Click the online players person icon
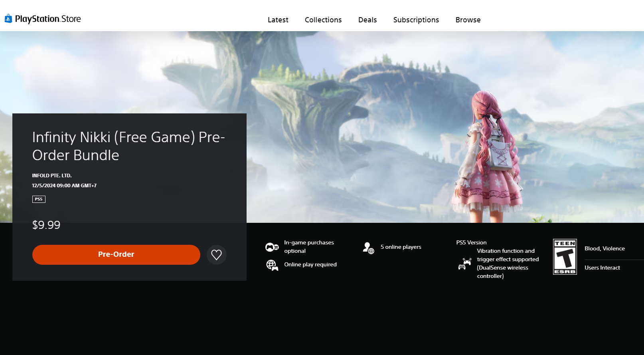The width and height of the screenshot is (644, 355). coord(368,248)
